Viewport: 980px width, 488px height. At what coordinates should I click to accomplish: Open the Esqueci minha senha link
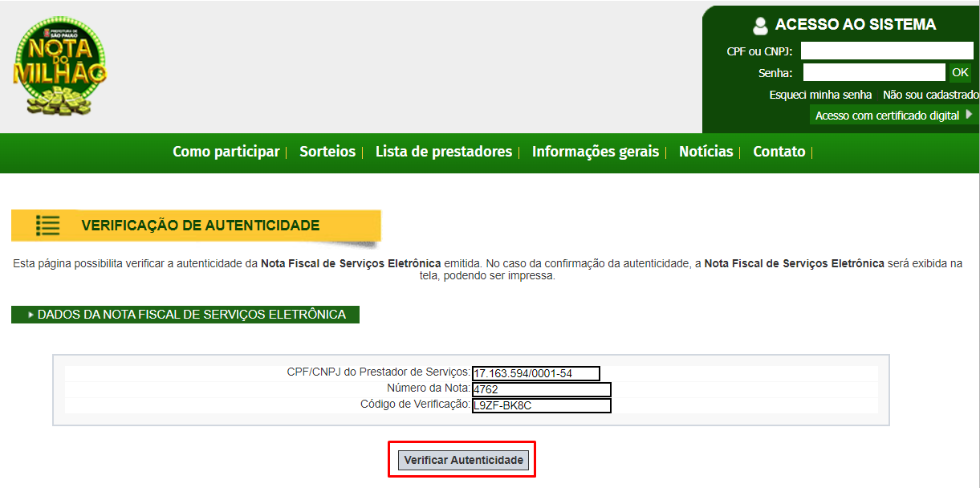point(820,95)
